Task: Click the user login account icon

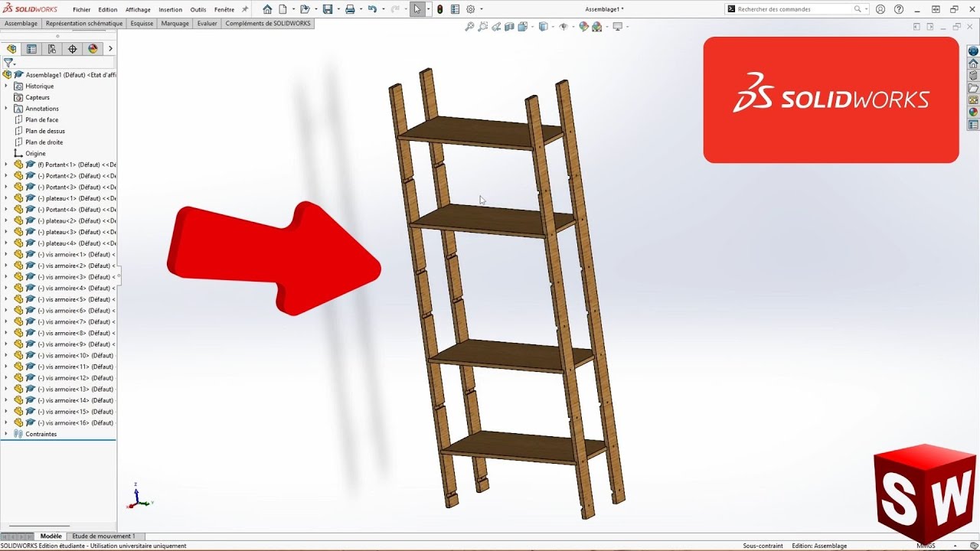Action: pos(880,9)
